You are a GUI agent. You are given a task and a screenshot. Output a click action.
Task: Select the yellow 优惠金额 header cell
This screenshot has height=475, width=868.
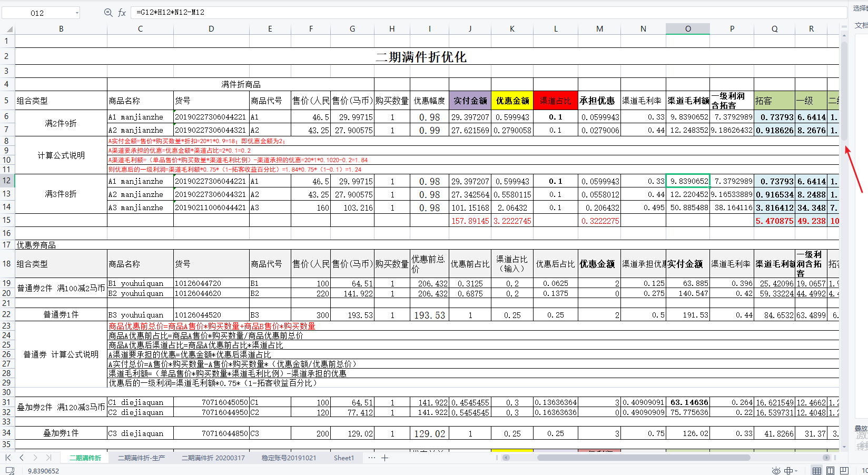pyautogui.click(x=512, y=101)
